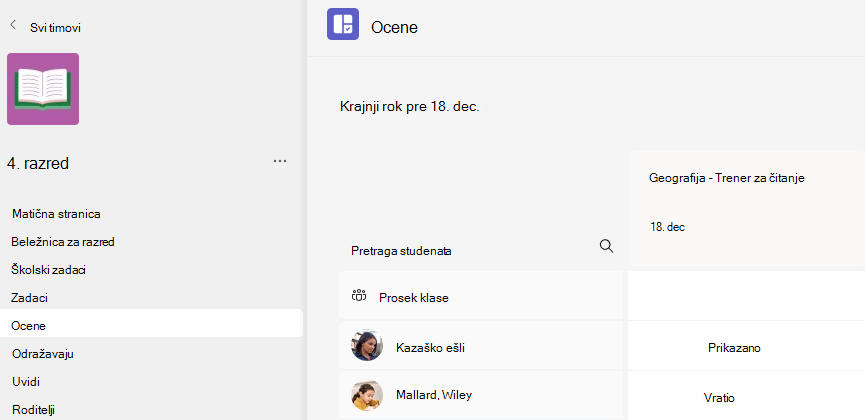Click Krajnji rok pre 18. dec. filter text

pos(410,107)
